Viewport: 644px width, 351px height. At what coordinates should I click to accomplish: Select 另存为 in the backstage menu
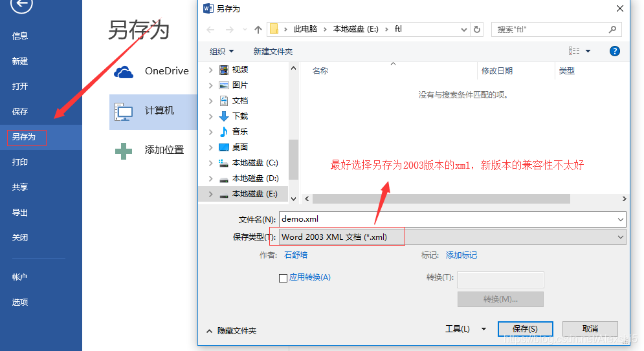23,137
